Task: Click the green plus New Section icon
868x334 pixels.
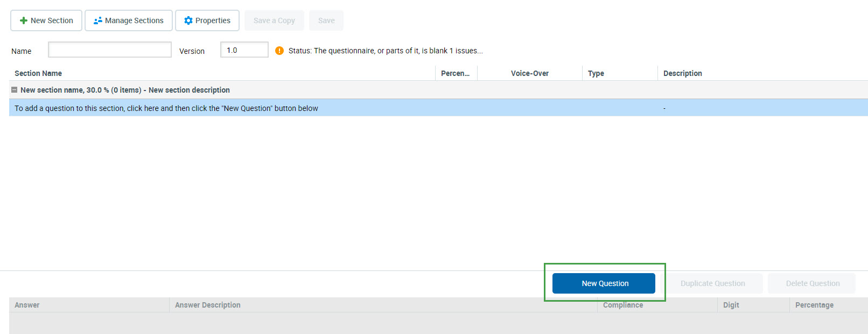Action: pos(24,20)
